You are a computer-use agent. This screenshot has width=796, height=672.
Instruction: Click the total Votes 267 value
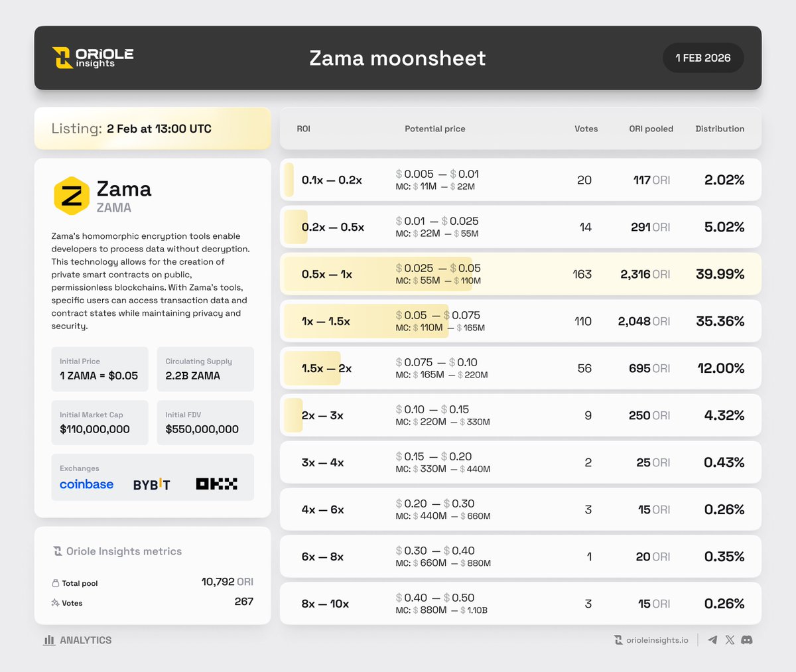[244, 602]
